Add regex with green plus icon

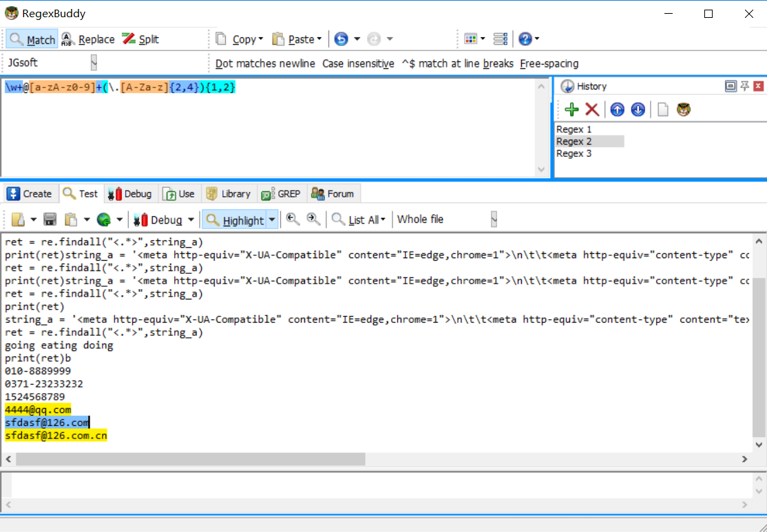[571, 109]
